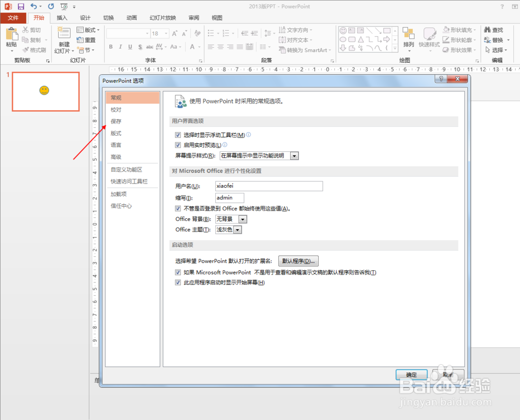Click the Default Programs button
The image size is (520, 420).
[x=298, y=261]
